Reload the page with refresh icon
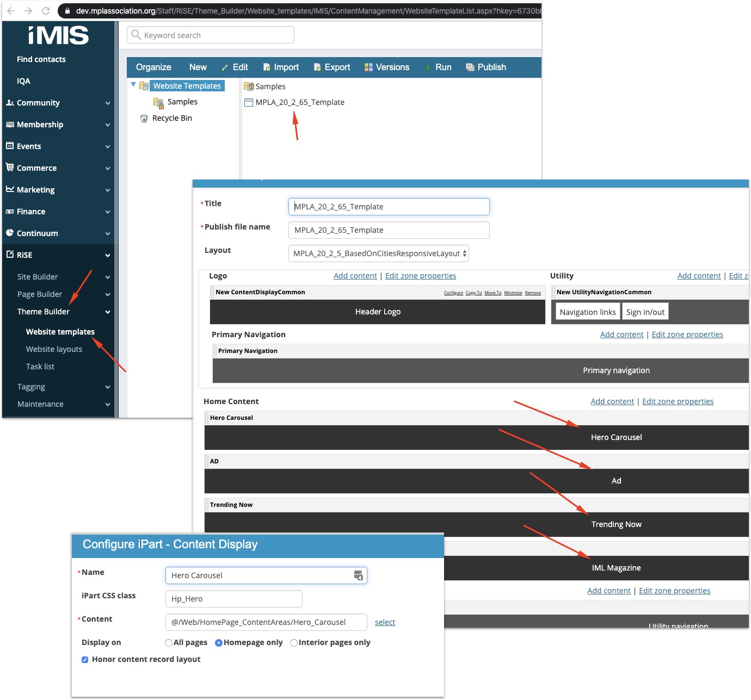The height and width of the screenshot is (700, 751). click(x=46, y=11)
